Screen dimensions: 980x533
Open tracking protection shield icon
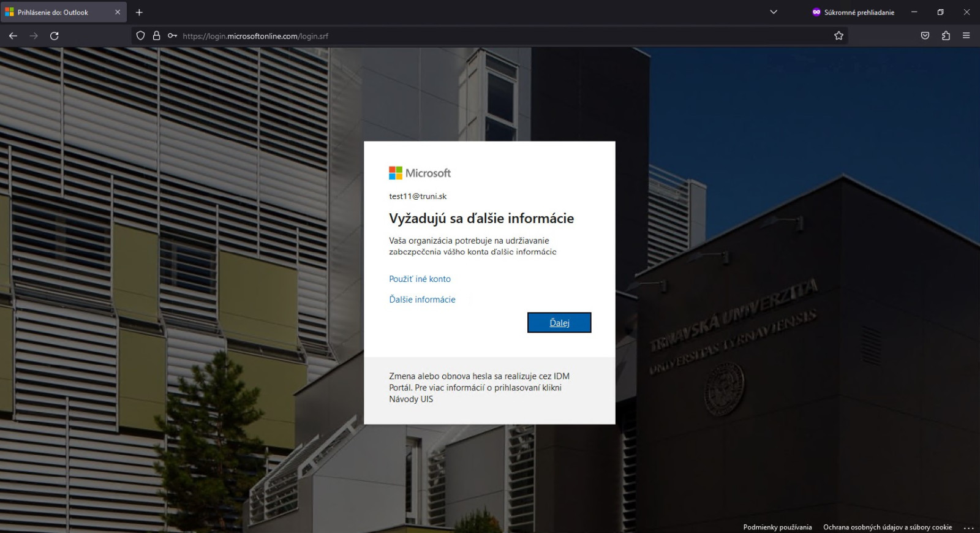tap(140, 36)
